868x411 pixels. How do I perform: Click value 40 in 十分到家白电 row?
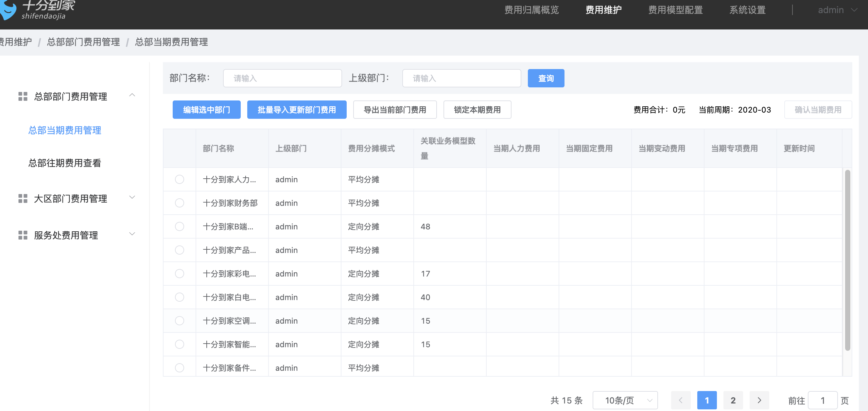[x=425, y=297]
